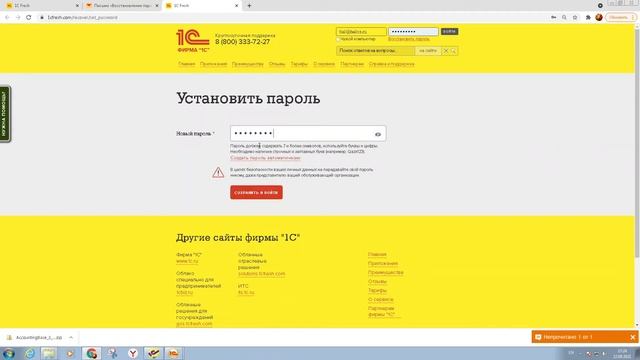The height and width of the screenshot is (360, 640).
Task: Click footer link Приложения
Action: 383,263
